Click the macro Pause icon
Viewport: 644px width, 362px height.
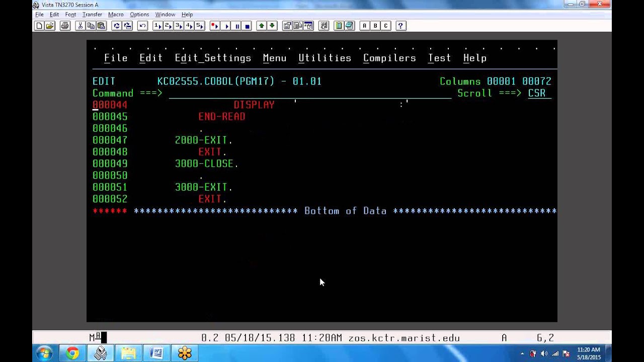(236, 26)
